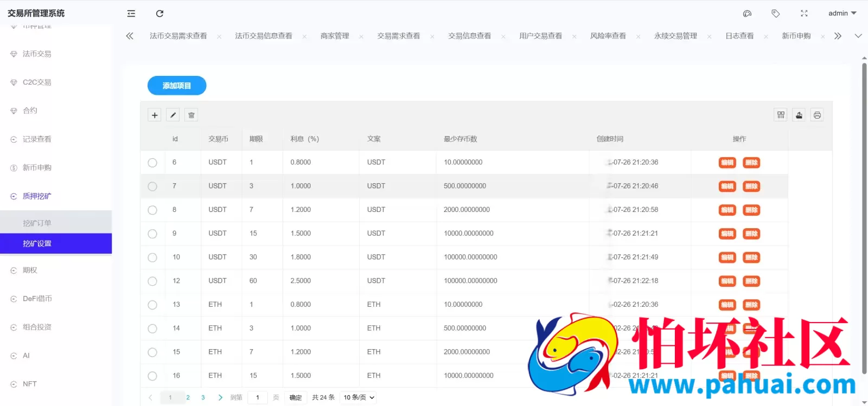Select the radio button for row id 12
The image size is (868, 406).
pyautogui.click(x=152, y=281)
